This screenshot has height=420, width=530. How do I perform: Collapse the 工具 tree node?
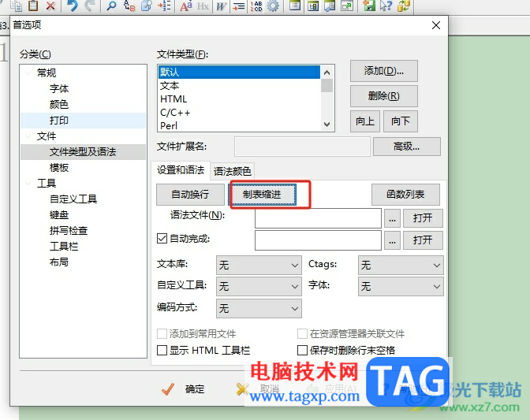click(28, 184)
